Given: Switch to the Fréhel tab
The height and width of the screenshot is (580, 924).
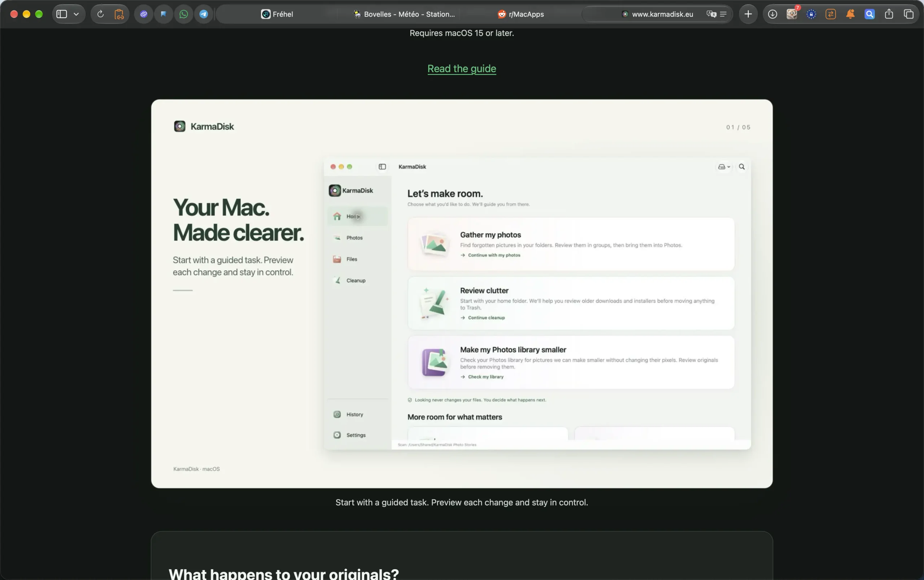Looking at the screenshot, I should (277, 14).
